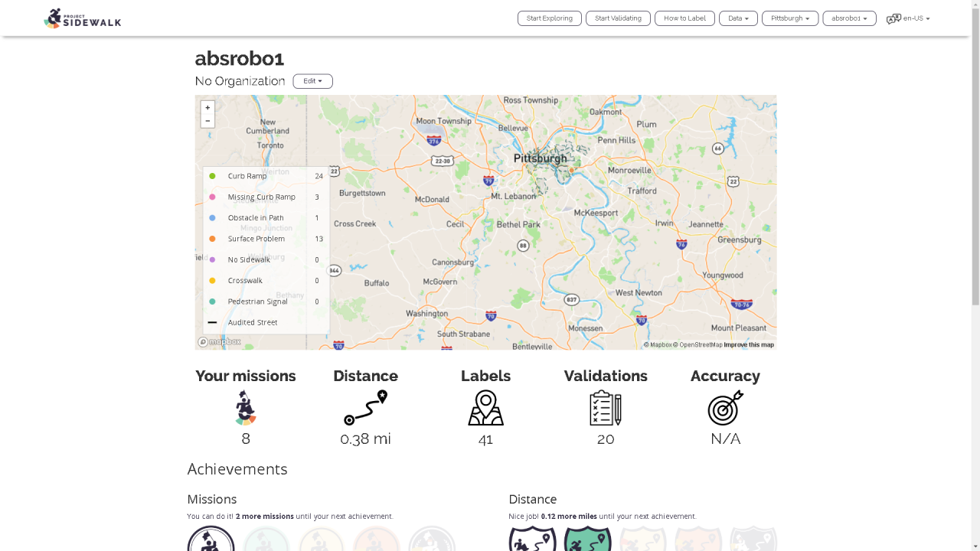Zoom in on the map
This screenshot has height=551, width=980.
click(207, 108)
